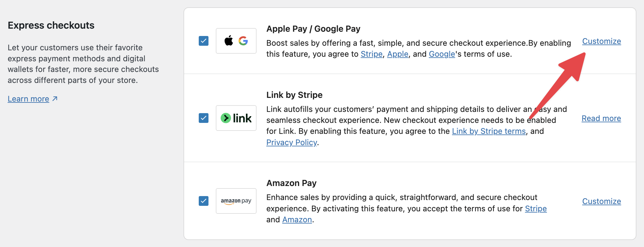Open the Privacy Policy link
Image resolution: width=644 pixels, height=247 pixels.
(x=292, y=142)
